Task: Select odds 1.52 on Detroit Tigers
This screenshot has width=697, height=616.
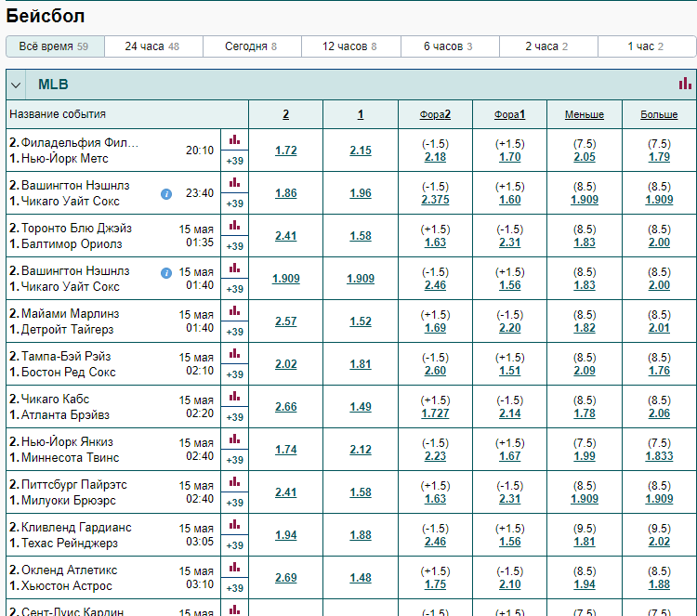Action: point(361,321)
